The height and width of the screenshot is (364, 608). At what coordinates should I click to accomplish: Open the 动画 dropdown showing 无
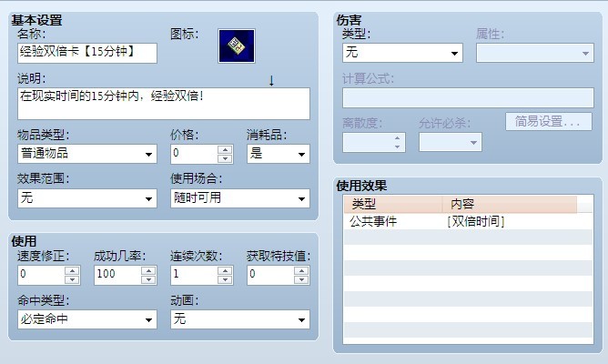(240, 319)
